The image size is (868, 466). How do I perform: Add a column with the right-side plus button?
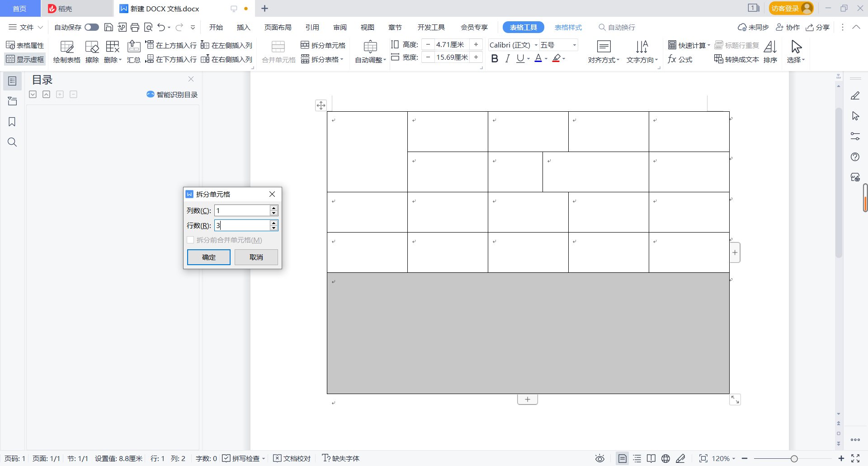pos(735,252)
